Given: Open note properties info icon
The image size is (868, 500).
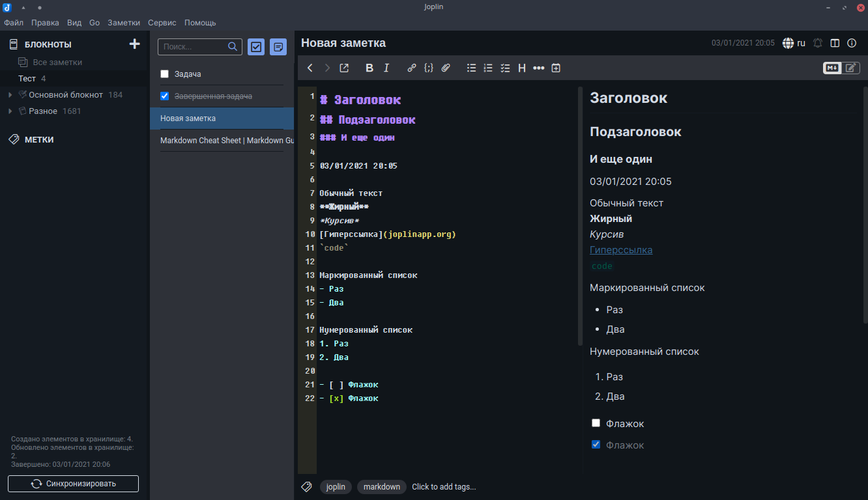Looking at the screenshot, I should pyautogui.click(x=852, y=43).
